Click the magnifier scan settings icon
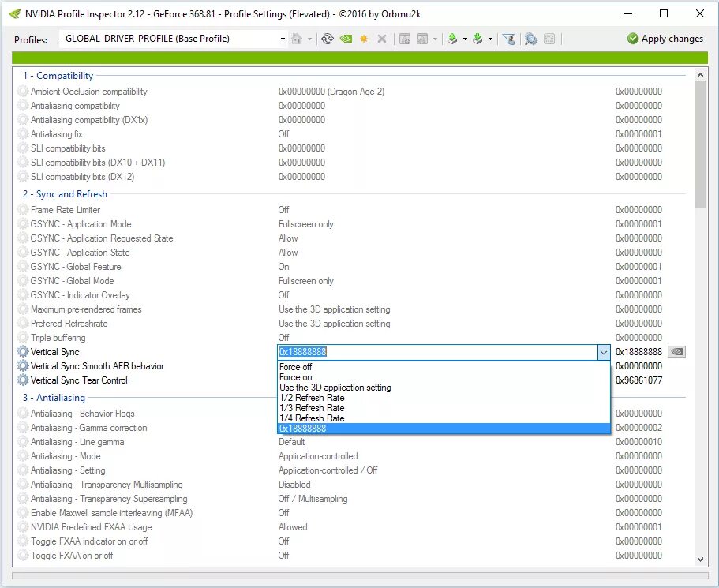This screenshot has width=719, height=588. coord(531,39)
